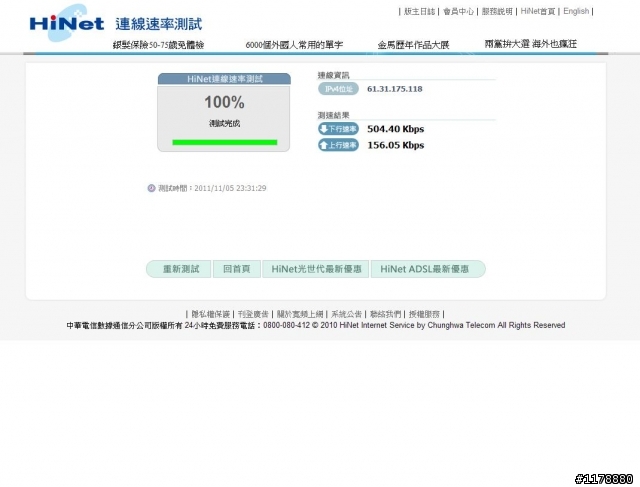Open 授權服務 footer link
Viewport: 640px width, 487px height.
pos(424,314)
